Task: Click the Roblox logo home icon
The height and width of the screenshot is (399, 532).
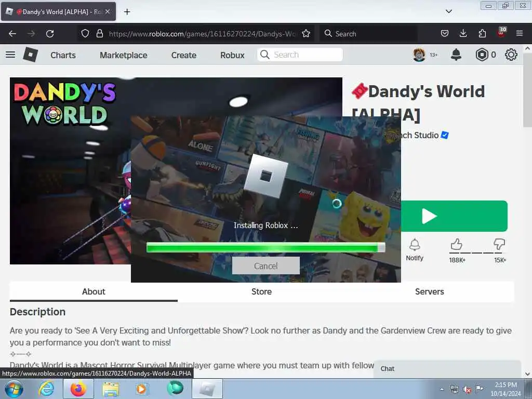Action: 30,55
